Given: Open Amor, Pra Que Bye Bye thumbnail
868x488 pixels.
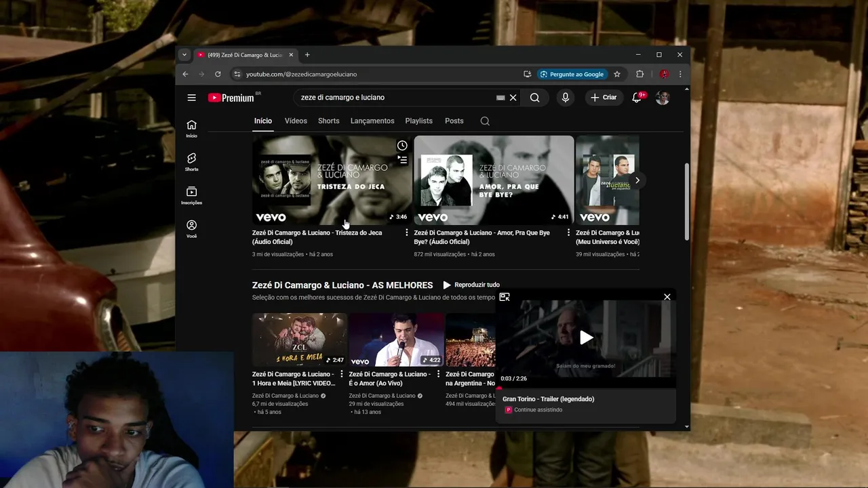Looking at the screenshot, I should tap(494, 180).
